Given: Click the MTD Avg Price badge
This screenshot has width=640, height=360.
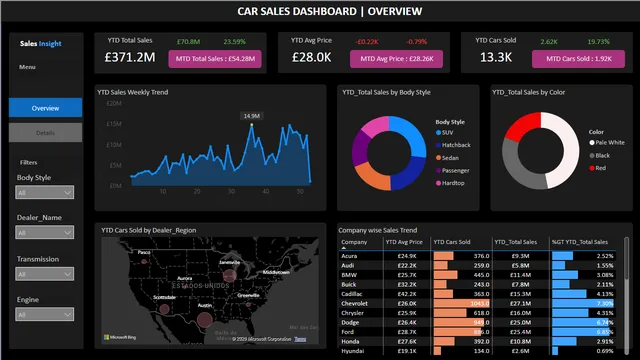Looking at the screenshot, I should (x=396, y=59).
